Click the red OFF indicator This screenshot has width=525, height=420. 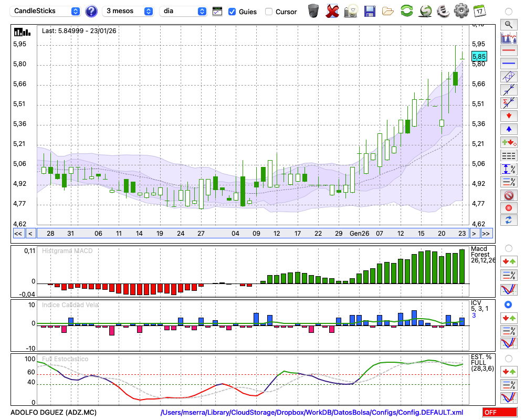[x=499, y=413]
